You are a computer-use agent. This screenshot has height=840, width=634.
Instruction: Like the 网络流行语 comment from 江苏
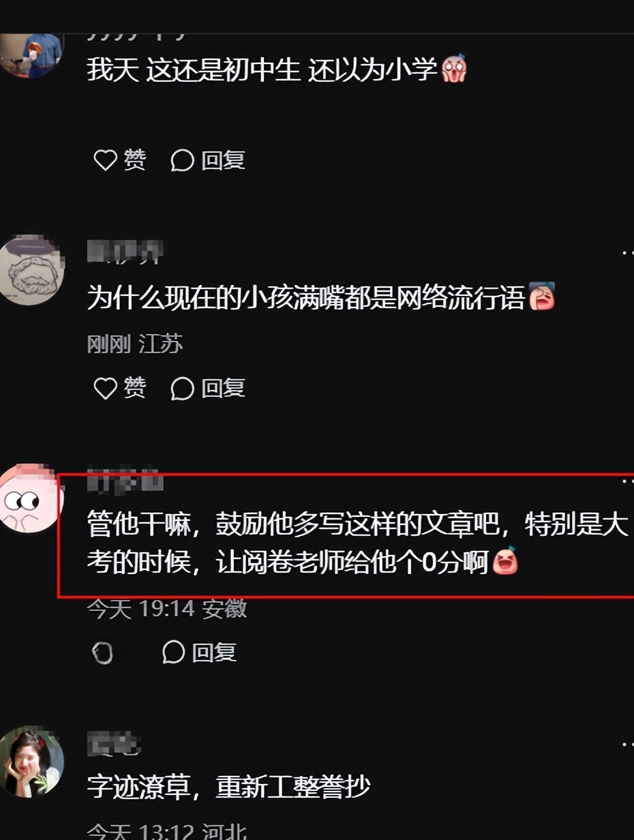[x=119, y=388]
